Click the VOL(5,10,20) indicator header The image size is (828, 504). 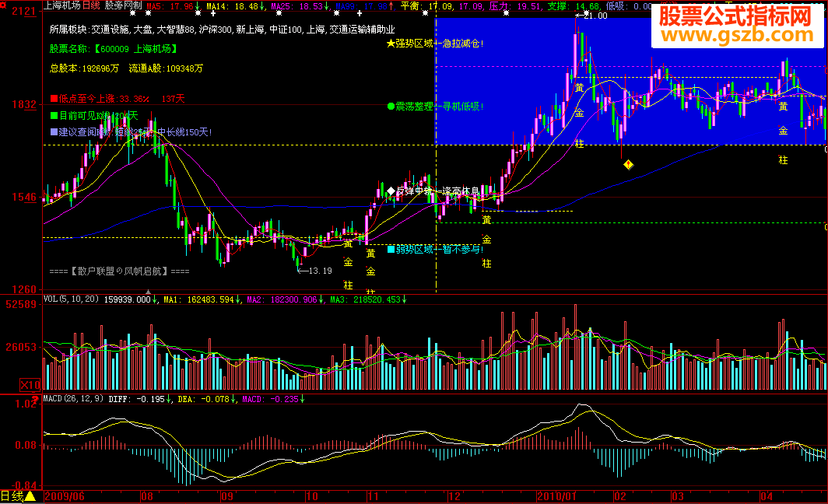point(71,299)
